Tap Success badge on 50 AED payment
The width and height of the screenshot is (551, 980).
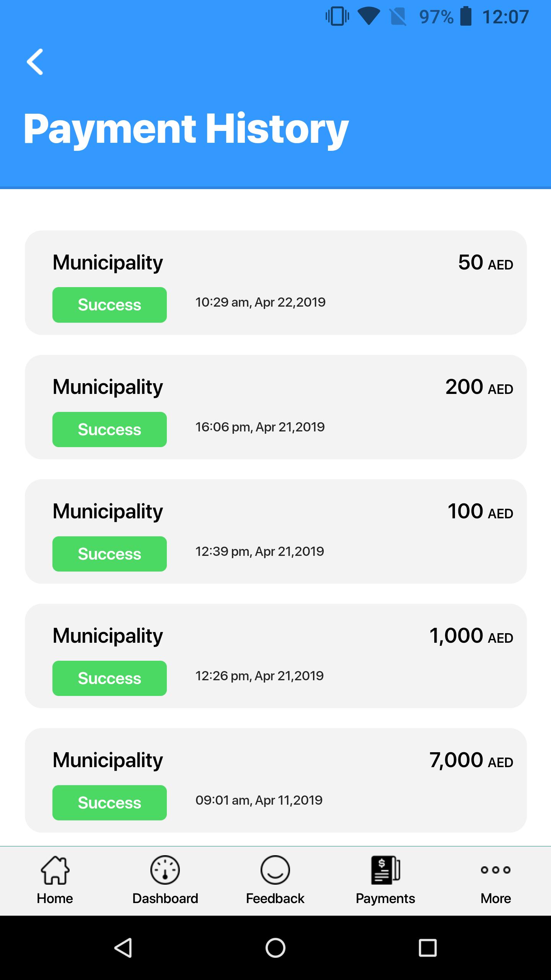click(x=109, y=305)
